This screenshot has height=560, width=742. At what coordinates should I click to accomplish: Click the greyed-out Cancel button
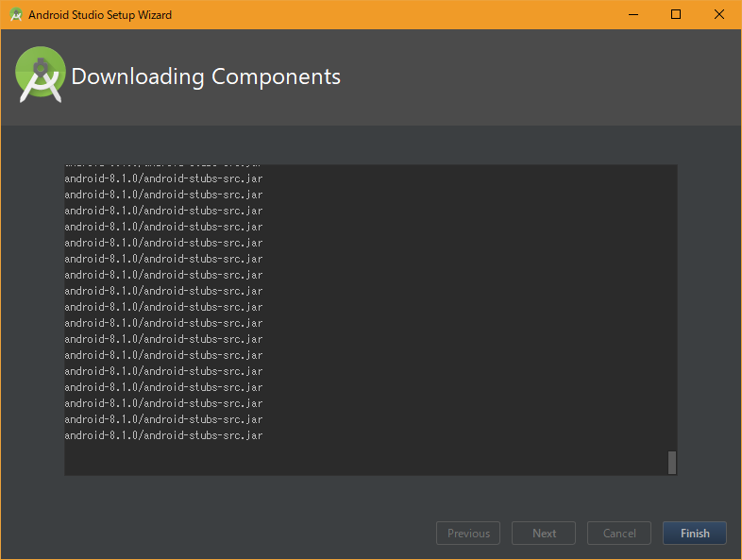pos(619,534)
